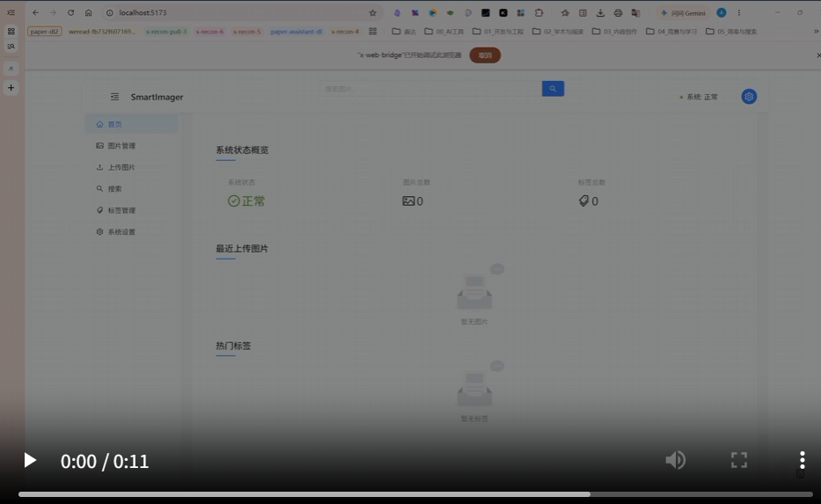
Task: Open the 首页 menu item in the sidebar
Action: click(132, 124)
